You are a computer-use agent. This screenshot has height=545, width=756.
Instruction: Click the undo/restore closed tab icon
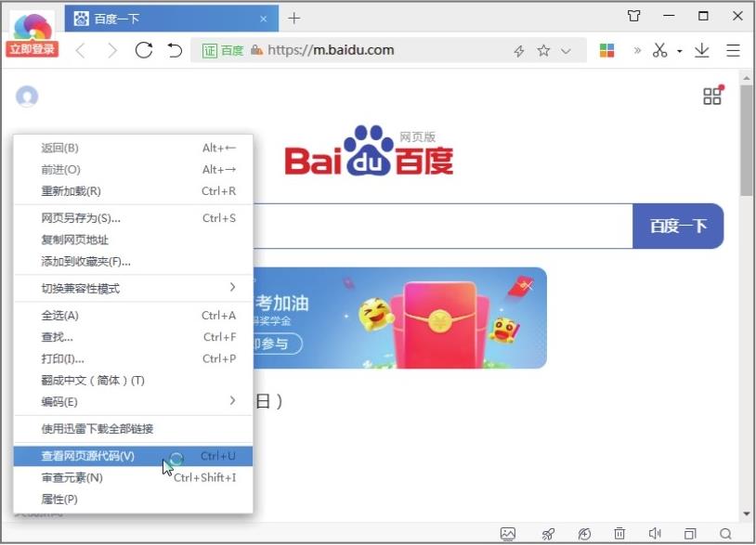[175, 50]
